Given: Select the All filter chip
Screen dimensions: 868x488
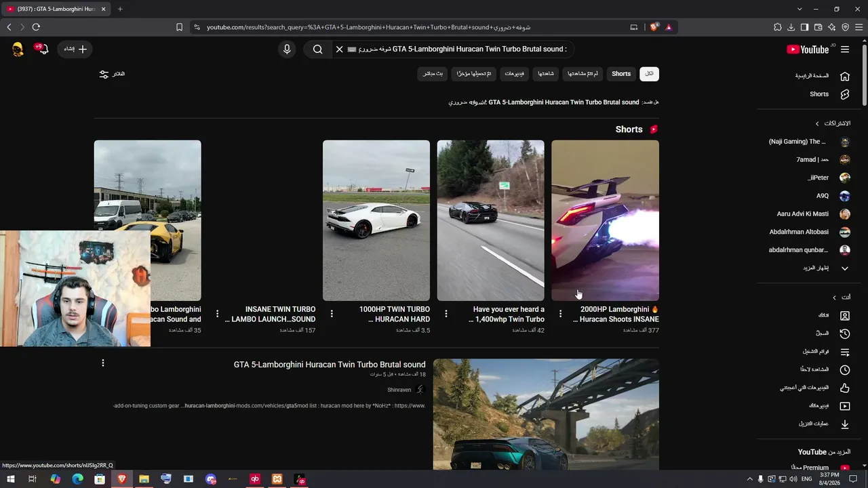Looking at the screenshot, I should [x=649, y=74].
